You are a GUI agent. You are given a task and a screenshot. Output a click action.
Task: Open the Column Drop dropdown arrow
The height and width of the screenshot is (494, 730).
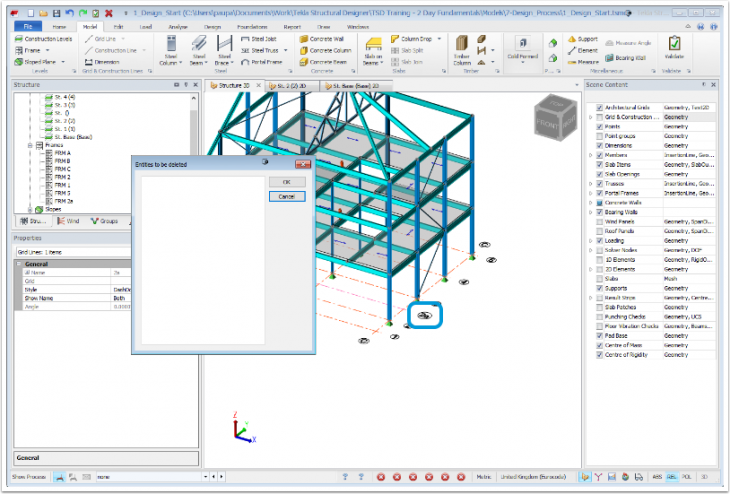point(439,39)
